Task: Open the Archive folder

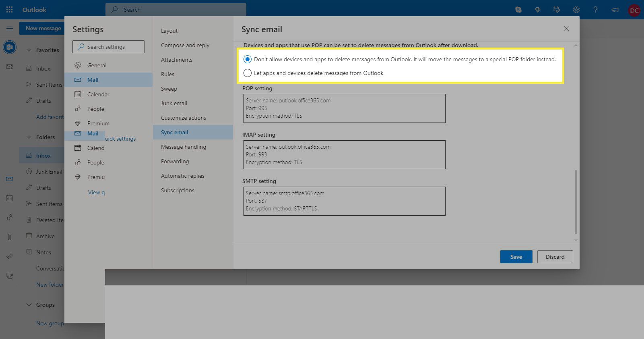Action: click(x=45, y=236)
